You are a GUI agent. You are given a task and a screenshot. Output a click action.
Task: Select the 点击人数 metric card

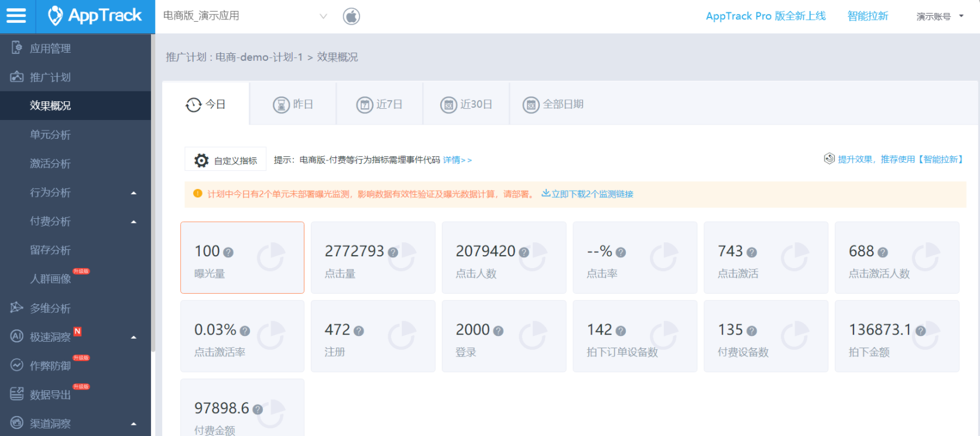(503, 258)
